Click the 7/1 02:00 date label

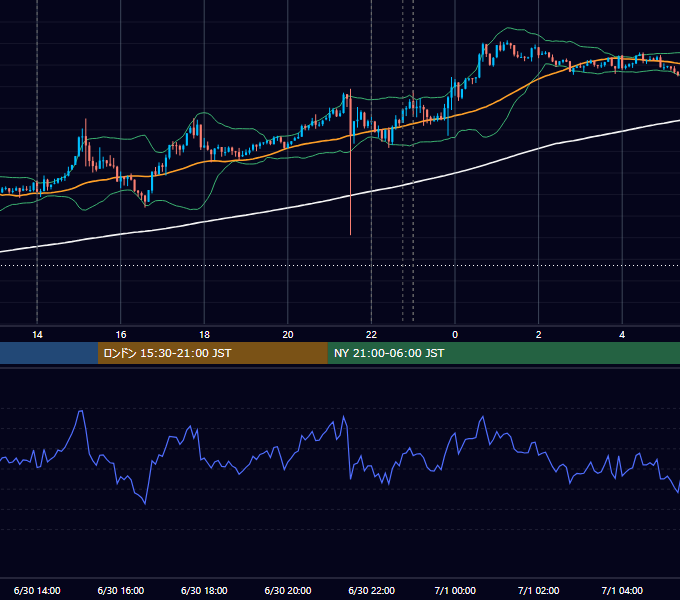[x=538, y=590]
